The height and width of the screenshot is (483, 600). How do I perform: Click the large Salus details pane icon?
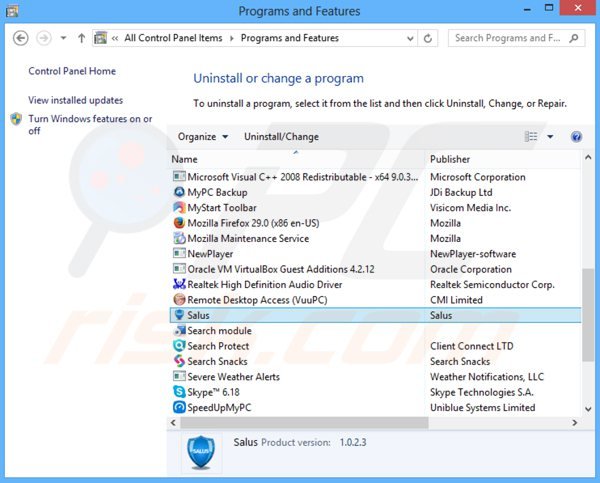tap(201, 453)
